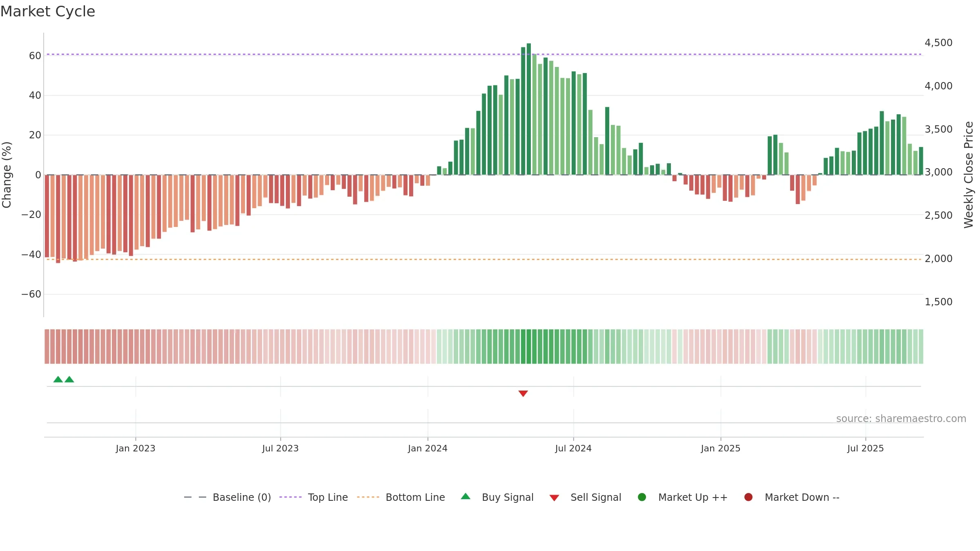Click the source: sharemaestro.com text
This screenshot has width=980, height=551.
901,419
